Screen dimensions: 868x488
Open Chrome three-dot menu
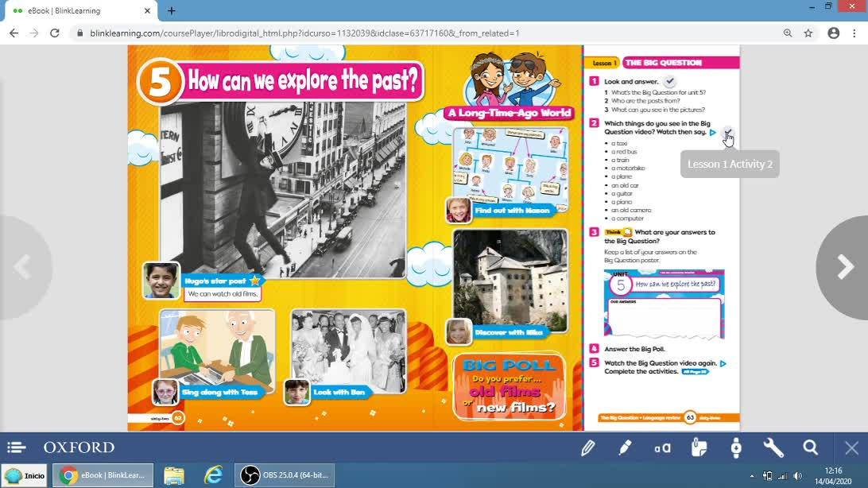pos(854,33)
